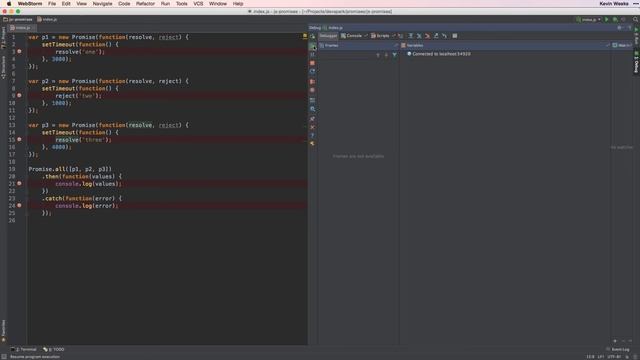Click Kevin Weeks user name in menu bar

click(614, 4)
